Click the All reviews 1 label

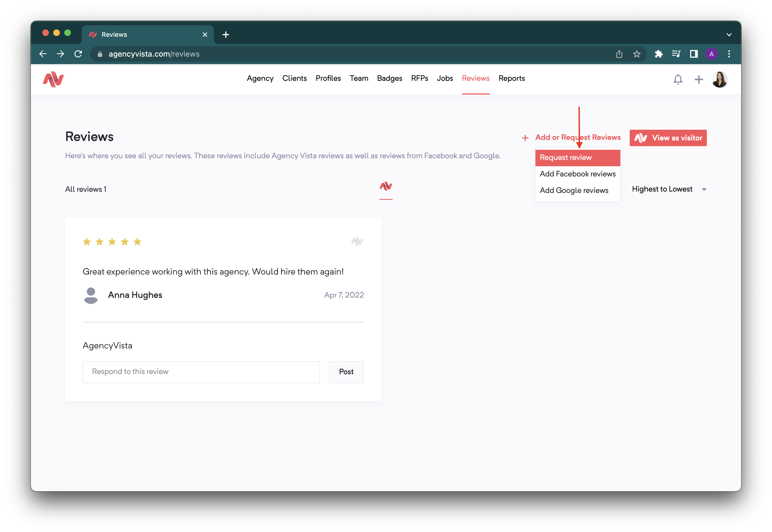[x=86, y=189]
